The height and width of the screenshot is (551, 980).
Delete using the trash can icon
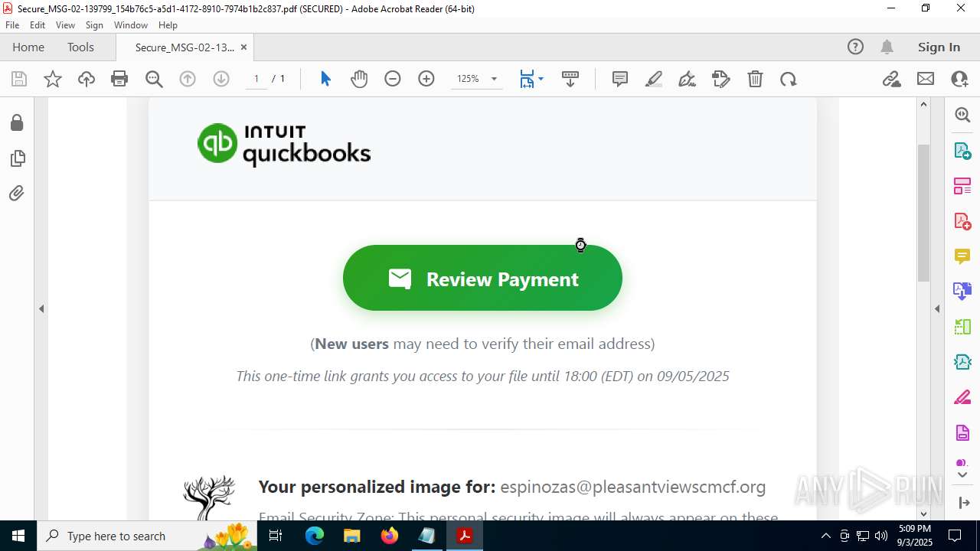pos(755,79)
